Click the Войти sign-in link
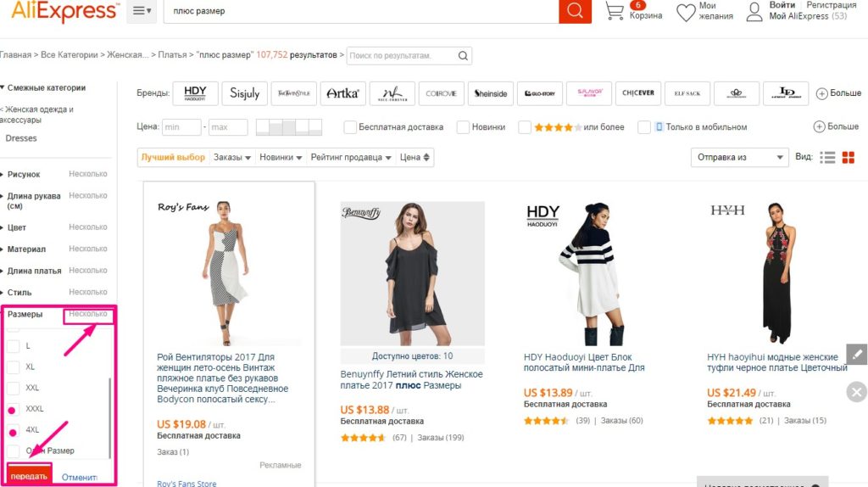868x487 pixels. coord(782,5)
